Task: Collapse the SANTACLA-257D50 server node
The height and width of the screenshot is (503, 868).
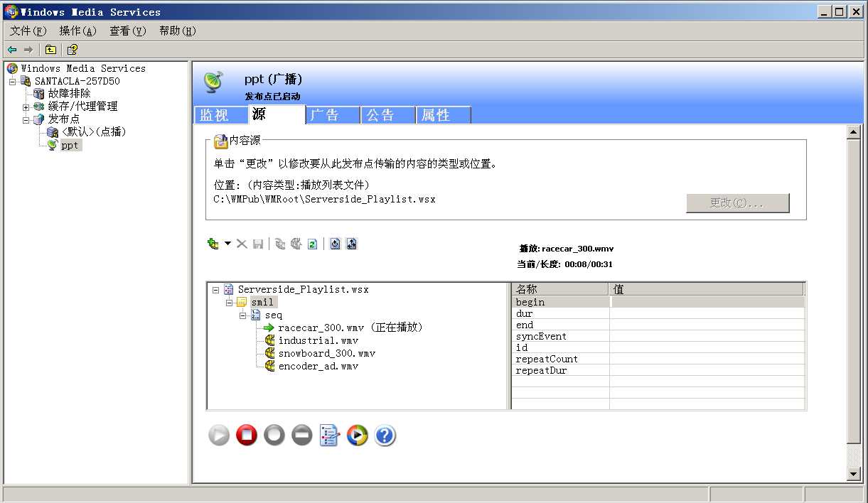Action: tap(13, 81)
